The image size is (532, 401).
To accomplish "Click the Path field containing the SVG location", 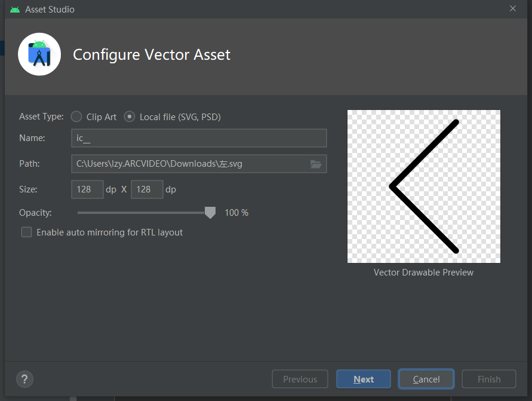I will [x=191, y=163].
